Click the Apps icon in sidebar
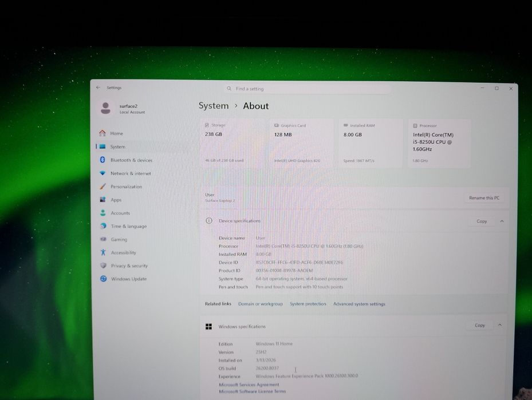The height and width of the screenshot is (400, 532). (103, 199)
